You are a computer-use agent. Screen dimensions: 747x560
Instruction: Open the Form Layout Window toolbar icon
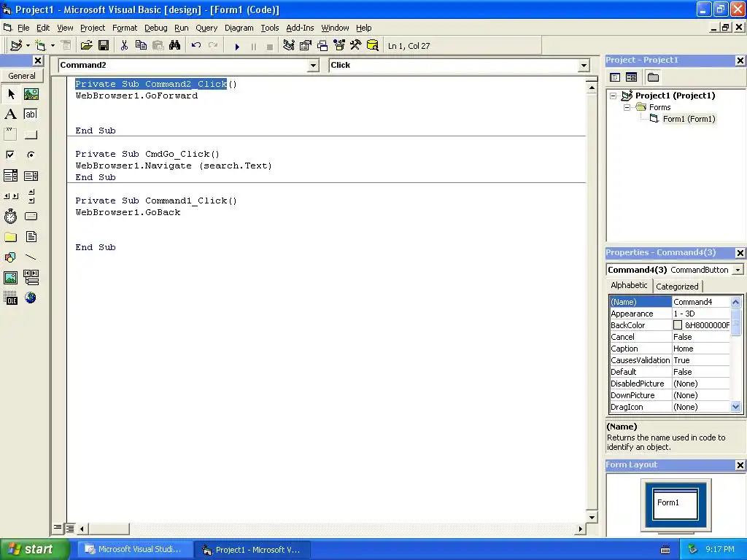point(322,46)
